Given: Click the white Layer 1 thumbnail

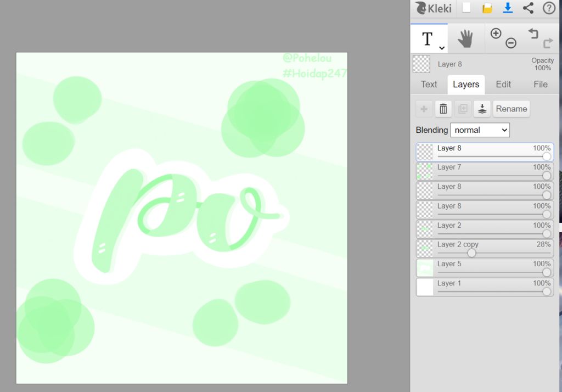Looking at the screenshot, I should coord(425,287).
